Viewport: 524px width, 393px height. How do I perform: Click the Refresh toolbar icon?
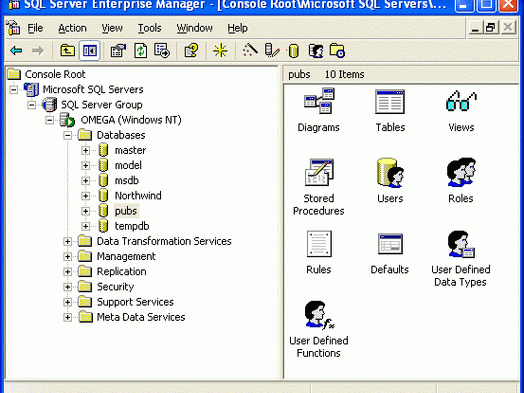point(140,51)
